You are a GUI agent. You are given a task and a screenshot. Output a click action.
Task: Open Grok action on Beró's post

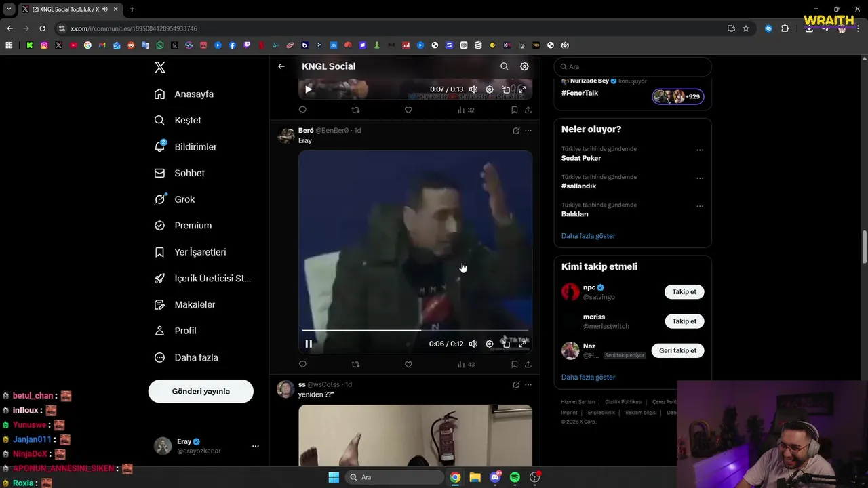tap(516, 131)
